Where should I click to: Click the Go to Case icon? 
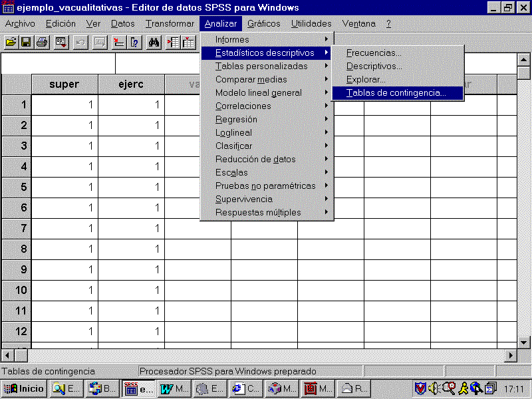click(x=119, y=43)
